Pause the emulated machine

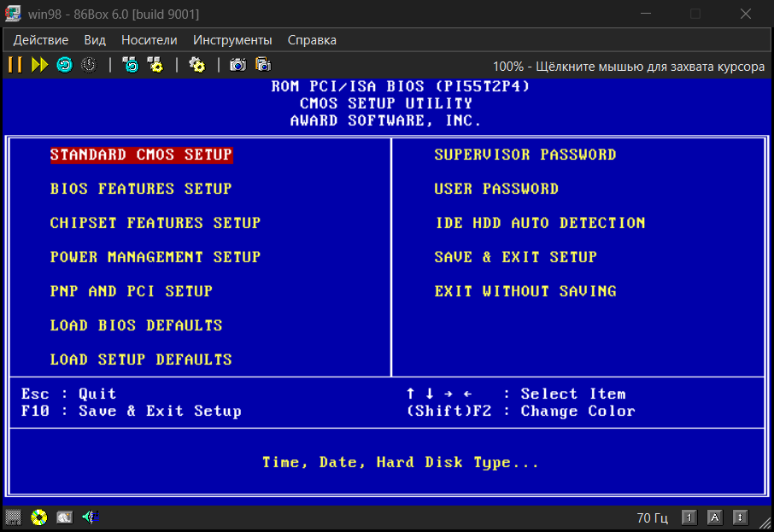15,65
